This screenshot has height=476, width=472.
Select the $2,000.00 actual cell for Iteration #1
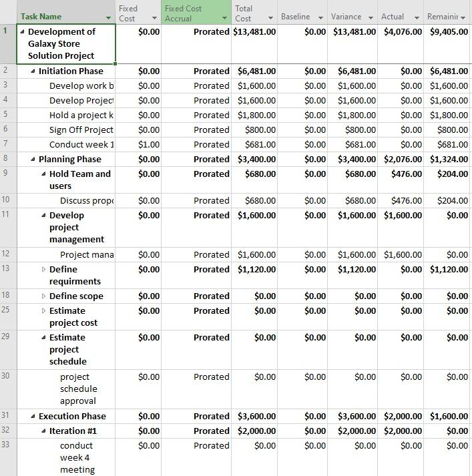pos(401,431)
